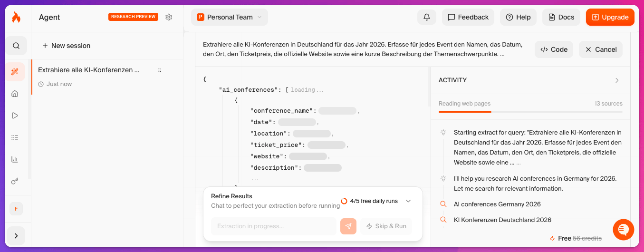The image size is (644, 252).
Task: Click the Firecrawl flame logo
Action: click(x=16, y=18)
